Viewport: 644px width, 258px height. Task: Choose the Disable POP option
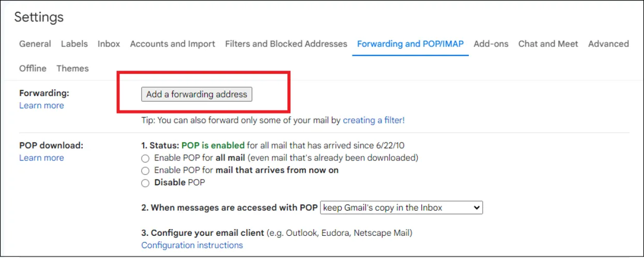(145, 183)
